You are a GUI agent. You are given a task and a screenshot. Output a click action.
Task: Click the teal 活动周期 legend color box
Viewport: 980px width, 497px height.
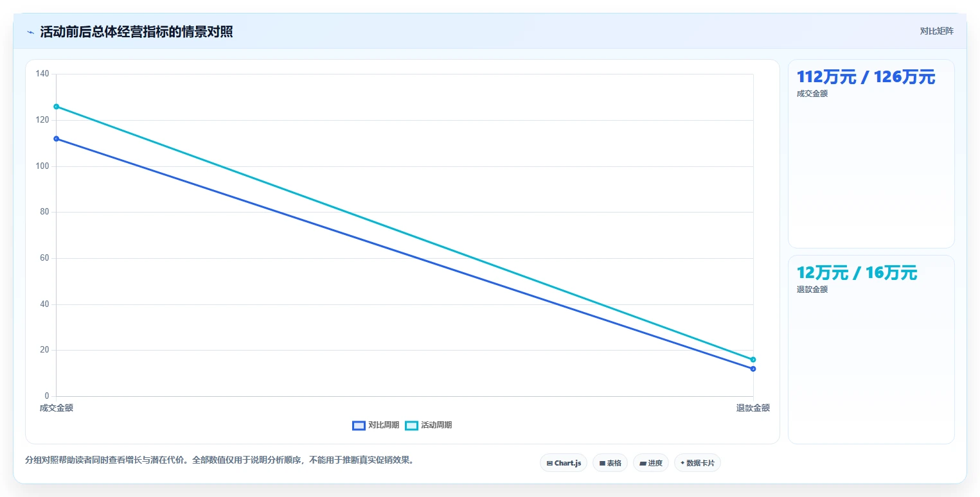412,425
